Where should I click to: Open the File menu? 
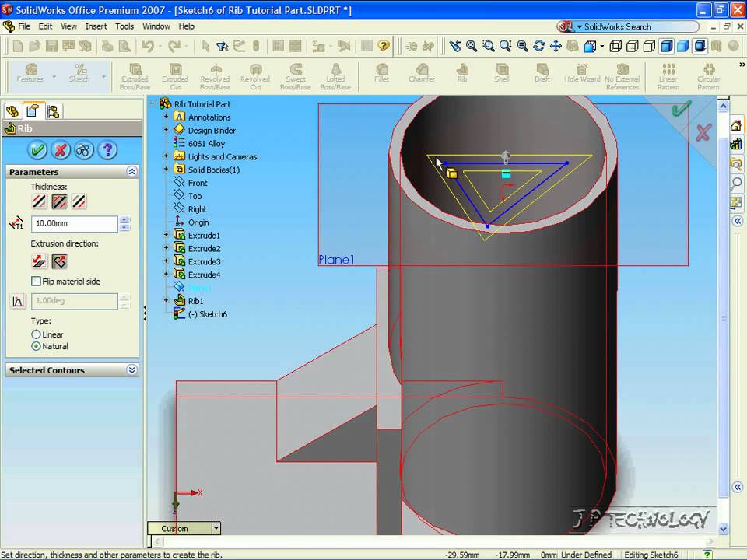[24, 26]
